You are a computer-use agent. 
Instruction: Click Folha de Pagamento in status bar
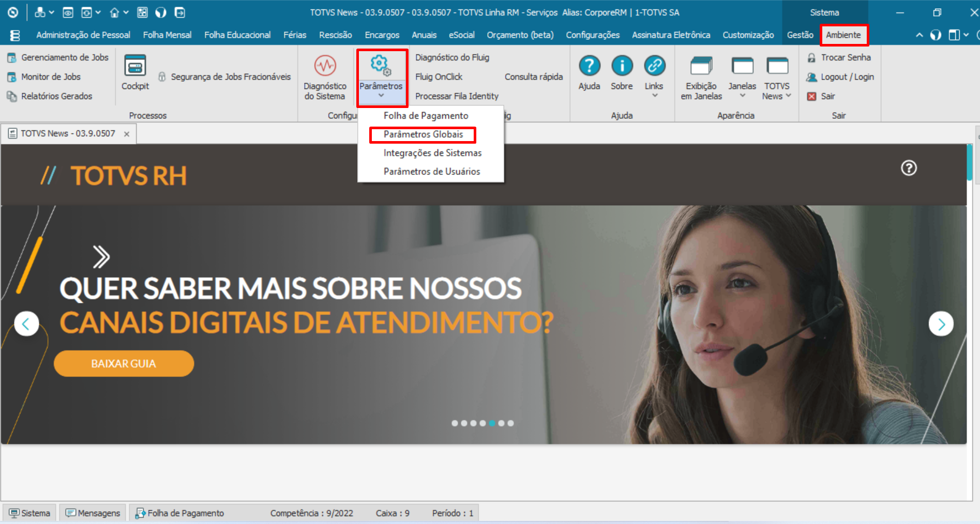click(x=180, y=513)
